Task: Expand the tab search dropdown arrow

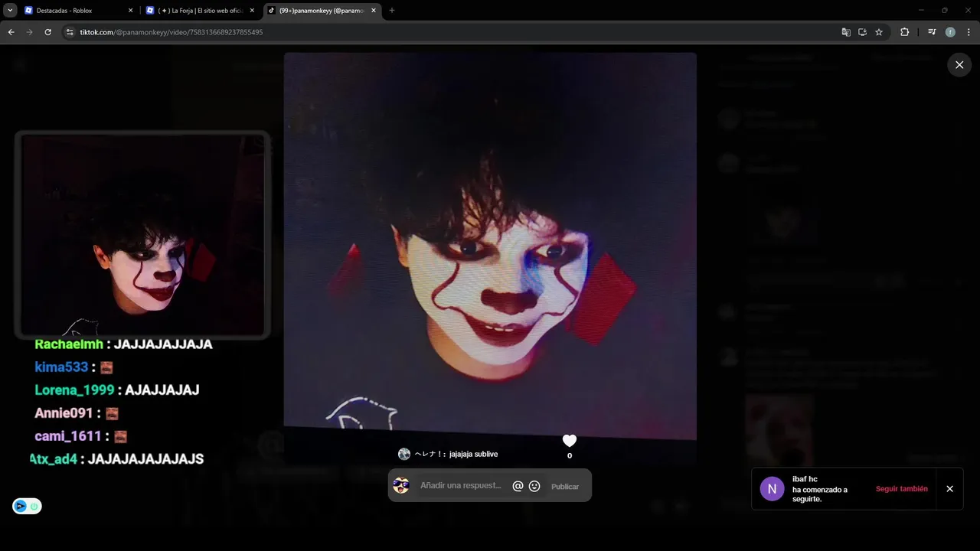Action: [x=10, y=11]
